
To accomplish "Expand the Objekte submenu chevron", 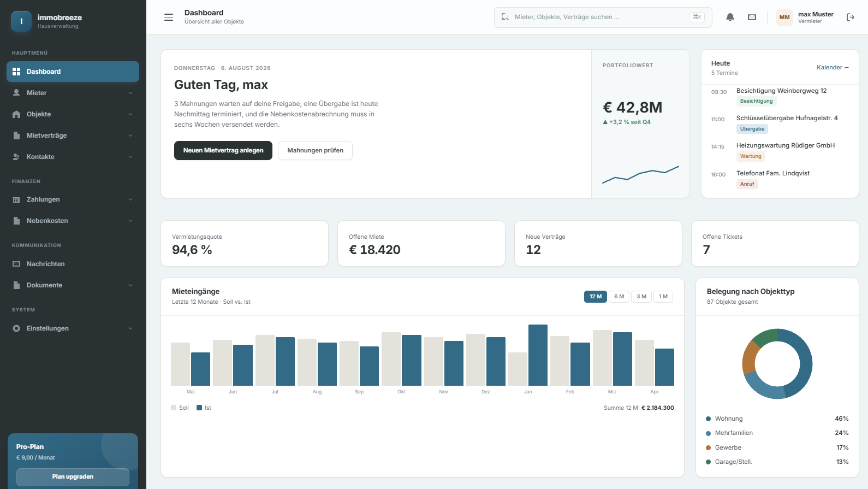I will tap(130, 114).
